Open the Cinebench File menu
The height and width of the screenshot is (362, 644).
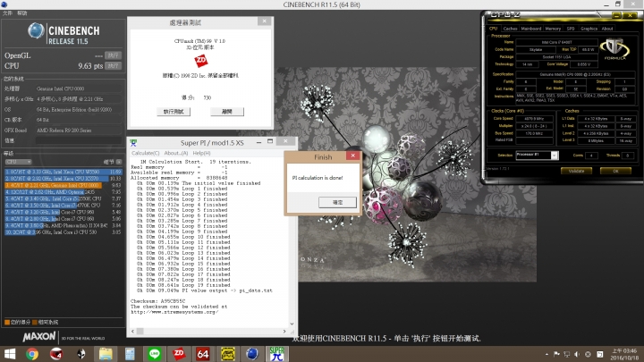(x=7, y=13)
